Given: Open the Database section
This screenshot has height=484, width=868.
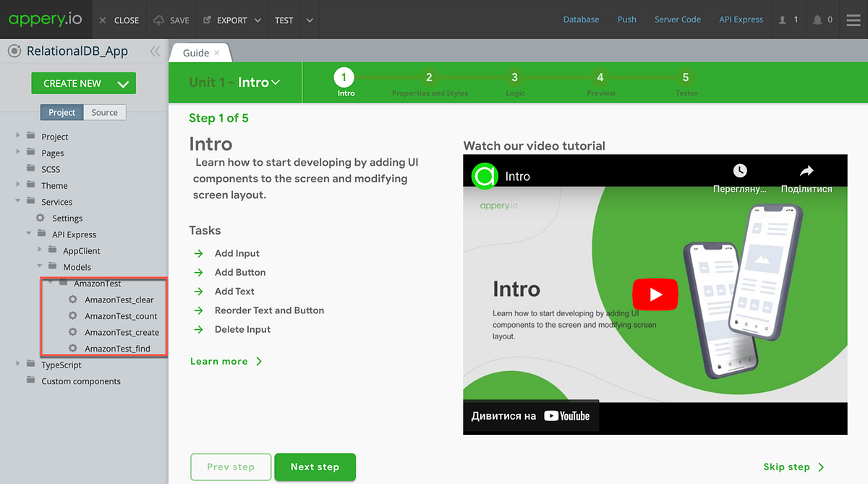Looking at the screenshot, I should 581,20.
